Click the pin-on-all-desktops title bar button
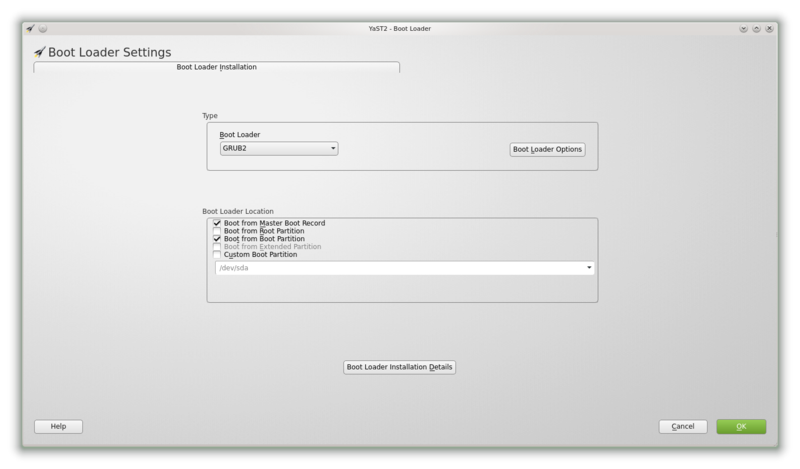 [x=43, y=28]
